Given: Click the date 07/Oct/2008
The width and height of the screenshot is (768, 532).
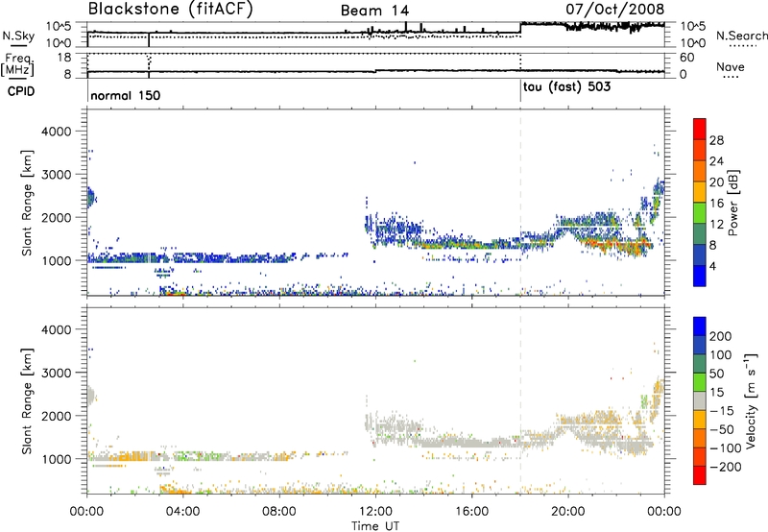Looking at the screenshot, I should tap(615, 9).
